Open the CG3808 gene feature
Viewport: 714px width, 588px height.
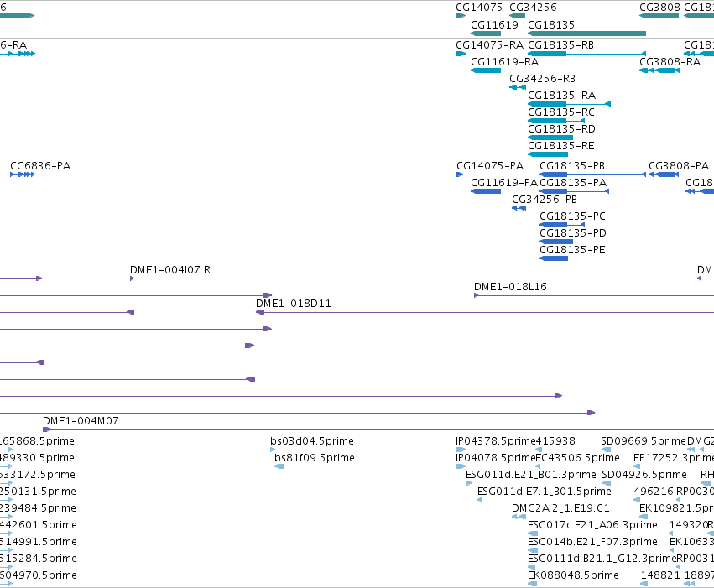[x=659, y=16]
